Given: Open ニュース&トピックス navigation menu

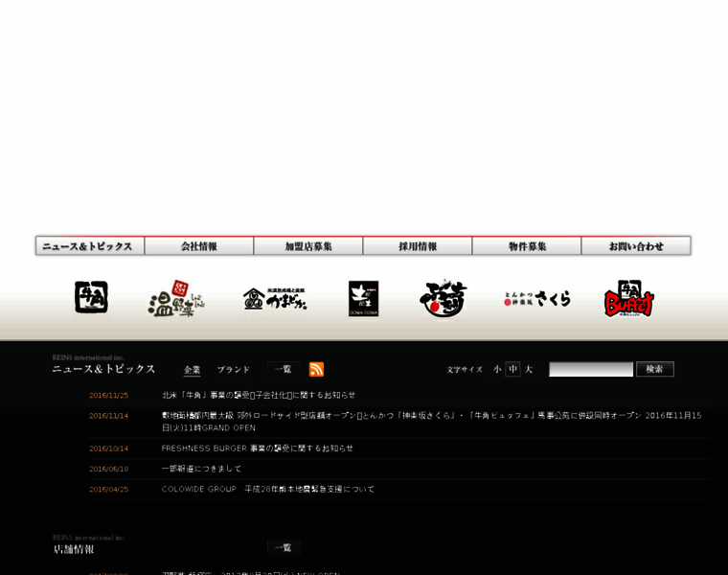Looking at the screenshot, I should point(90,245).
